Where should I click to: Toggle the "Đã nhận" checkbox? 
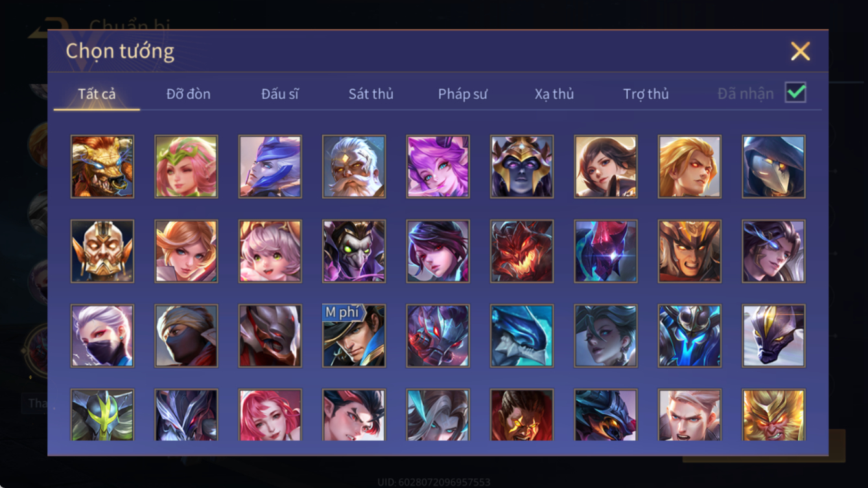795,93
